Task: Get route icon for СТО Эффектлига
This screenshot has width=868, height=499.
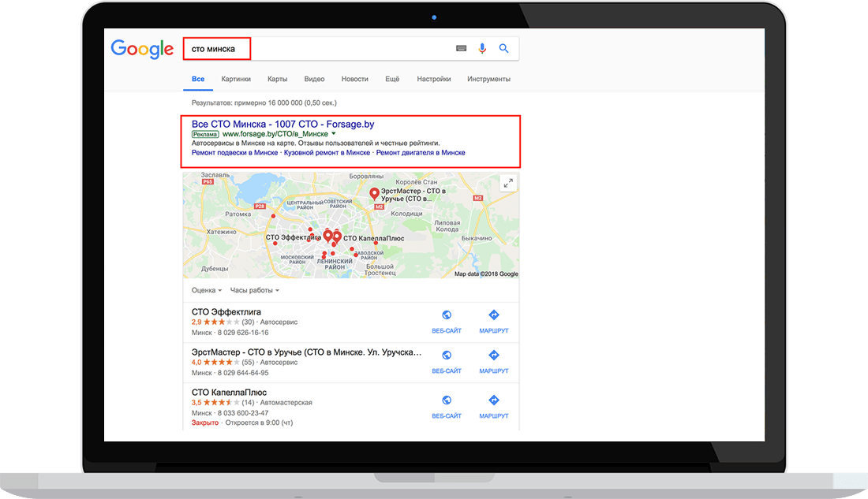Action: pos(494,315)
